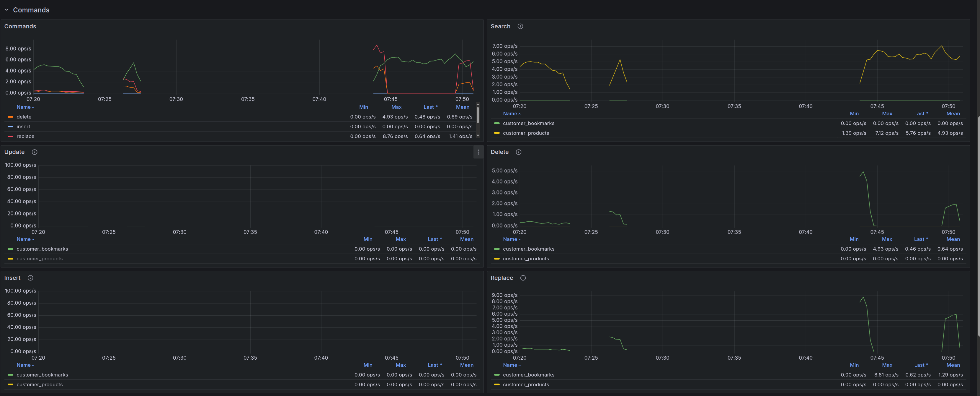
Task: Toggle delete series in Commands legend
Action: (x=24, y=117)
